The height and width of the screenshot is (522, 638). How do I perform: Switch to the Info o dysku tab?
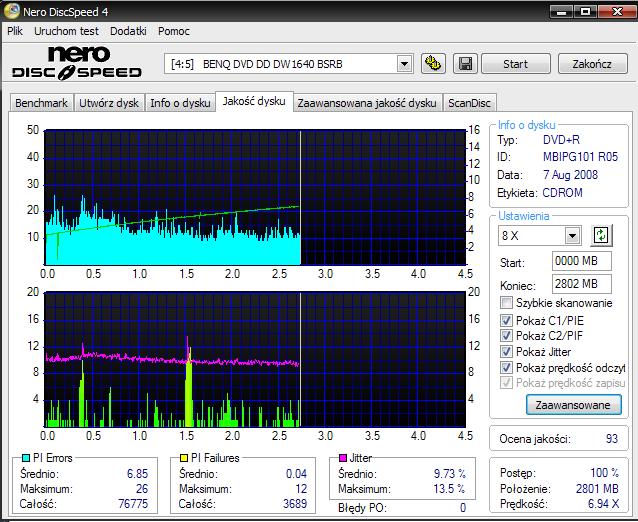(x=180, y=103)
